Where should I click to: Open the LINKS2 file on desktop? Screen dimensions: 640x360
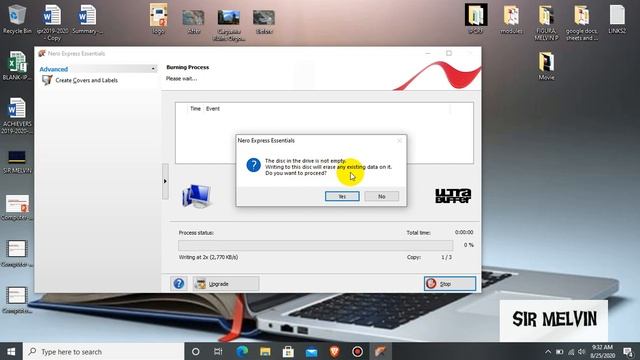point(617,19)
